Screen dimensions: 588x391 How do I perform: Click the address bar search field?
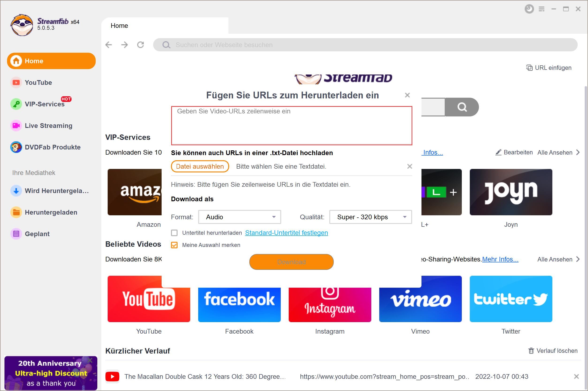pyautogui.click(x=365, y=45)
